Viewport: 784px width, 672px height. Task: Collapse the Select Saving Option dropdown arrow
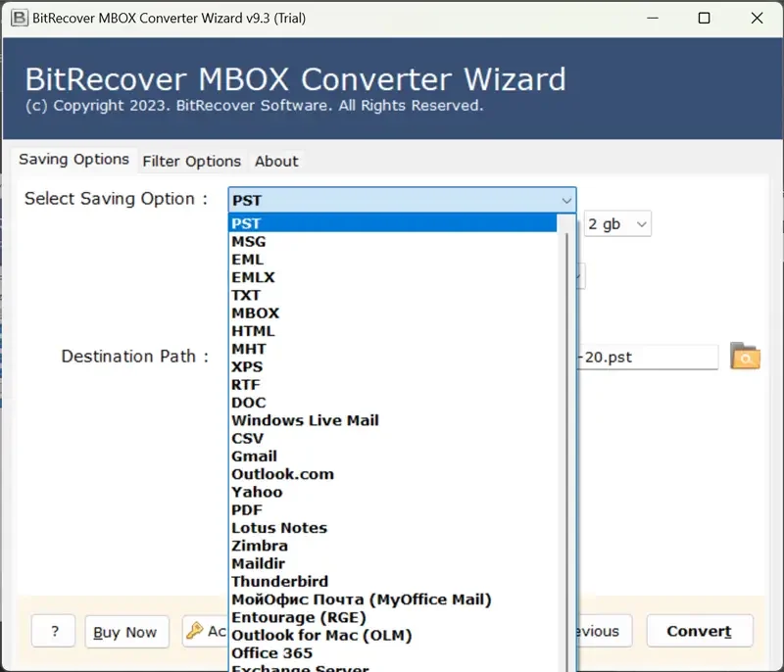coord(565,200)
